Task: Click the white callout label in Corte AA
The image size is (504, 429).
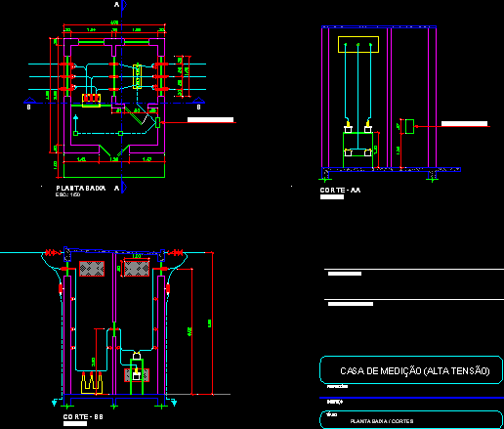Action: click(x=464, y=124)
